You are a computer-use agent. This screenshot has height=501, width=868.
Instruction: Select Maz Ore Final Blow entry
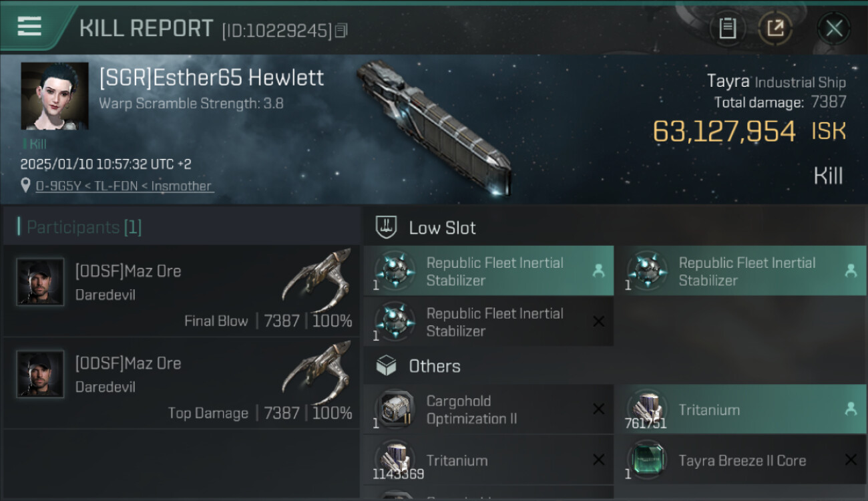point(182,291)
